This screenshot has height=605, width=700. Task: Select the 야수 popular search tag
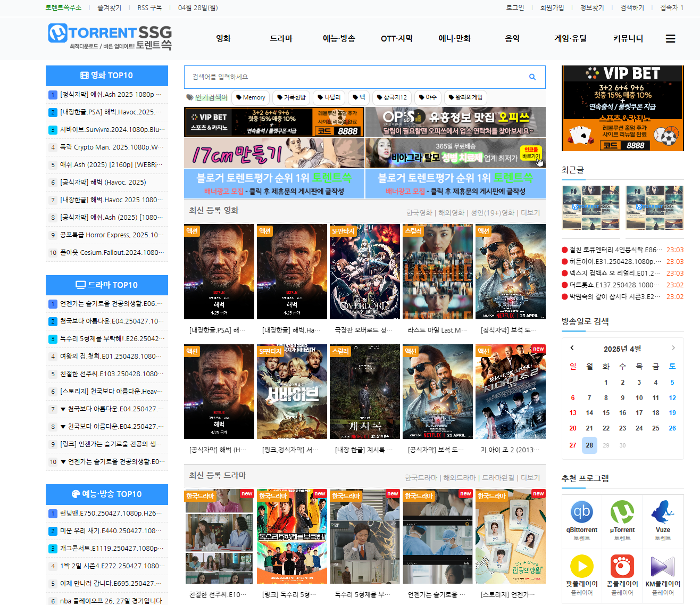(428, 97)
